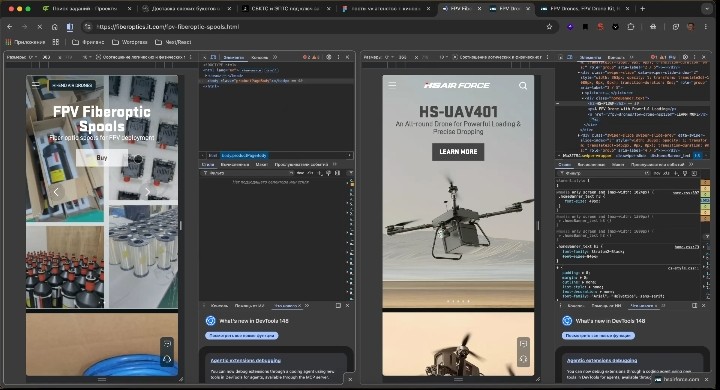Open left DevTools three-dot menu
The image size is (720, 390).
pos(339,57)
